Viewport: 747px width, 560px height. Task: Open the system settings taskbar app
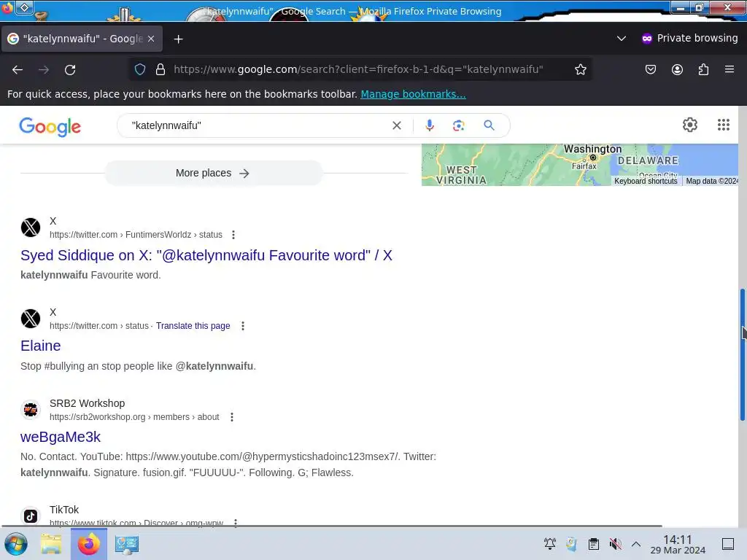point(127,544)
